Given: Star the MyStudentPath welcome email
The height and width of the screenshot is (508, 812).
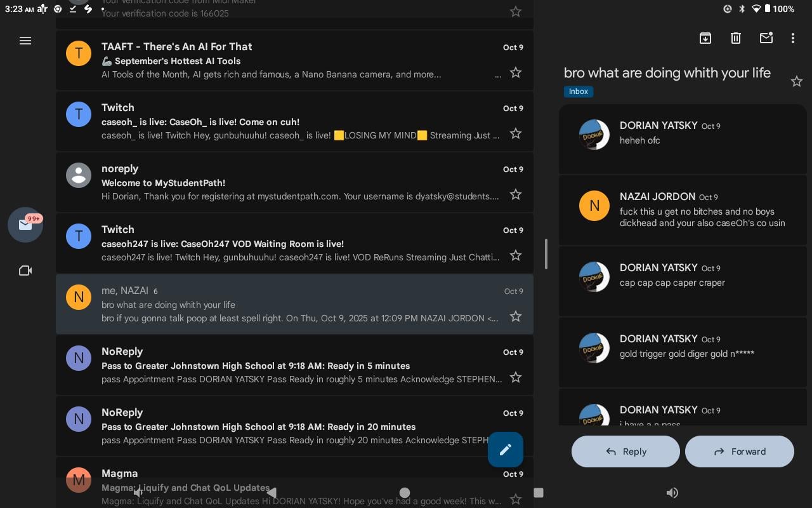Looking at the screenshot, I should [x=516, y=195].
